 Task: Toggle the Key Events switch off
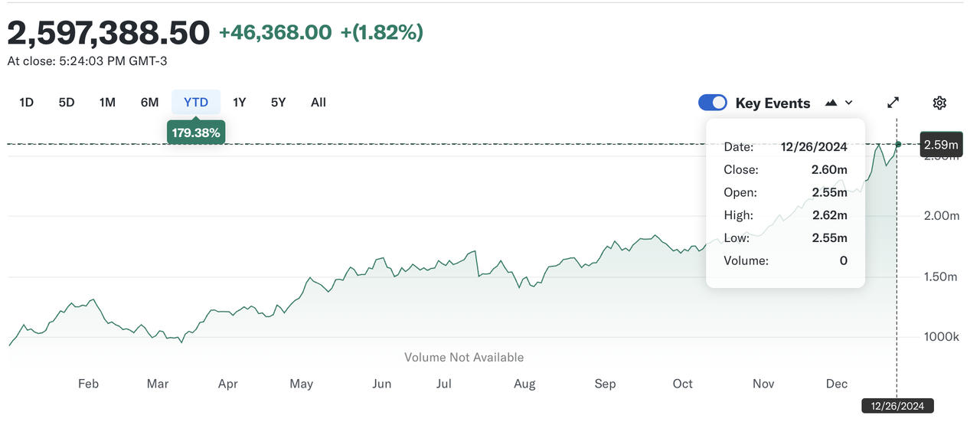click(x=713, y=103)
